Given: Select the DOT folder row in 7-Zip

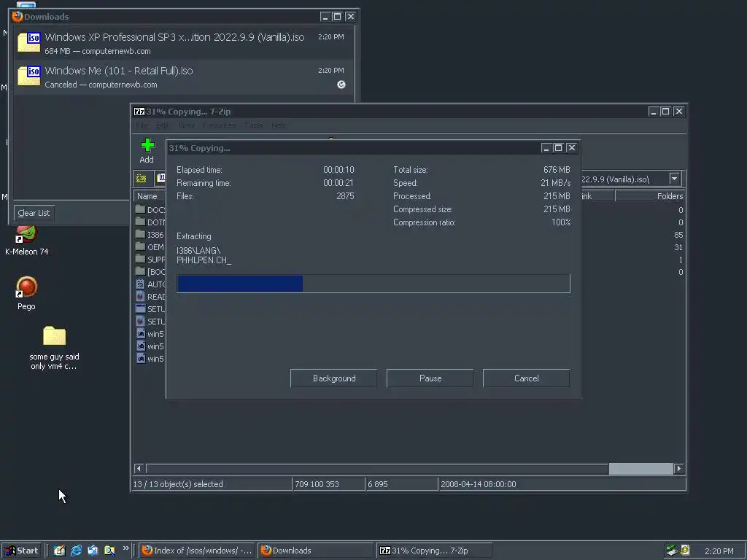Looking at the screenshot, I should pyautogui.click(x=150, y=222).
